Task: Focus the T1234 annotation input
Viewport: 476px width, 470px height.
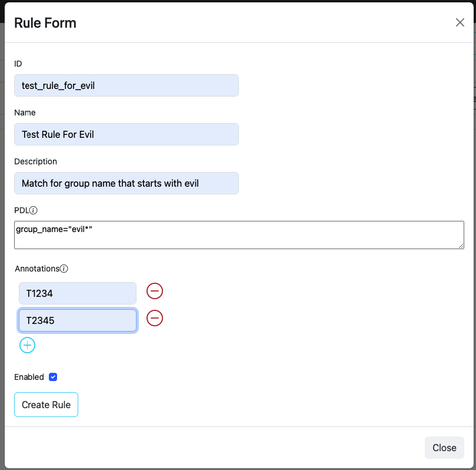Action: point(77,293)
